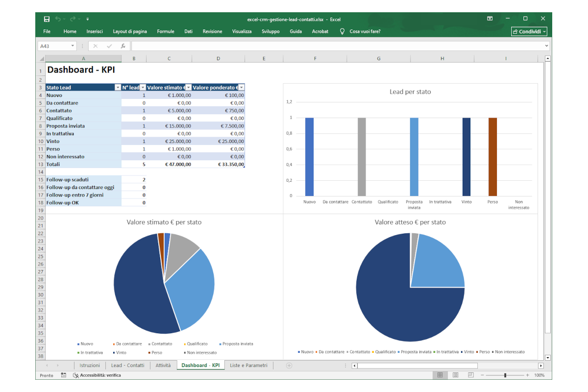Click the macro recording status bar icon
The height and width of the screenshot is (392, 588).
(64, 375)
